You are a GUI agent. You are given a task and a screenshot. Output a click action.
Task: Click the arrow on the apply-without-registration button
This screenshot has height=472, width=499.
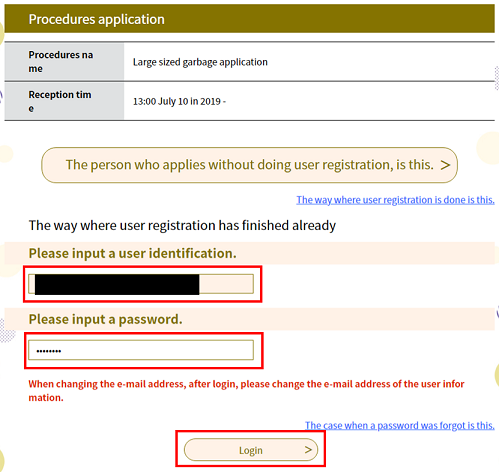445,165
